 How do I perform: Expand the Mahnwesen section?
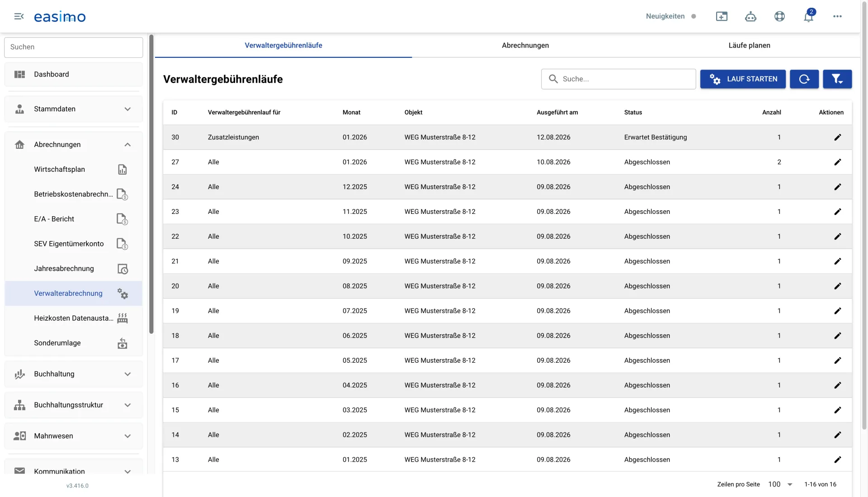coord(74,436)
